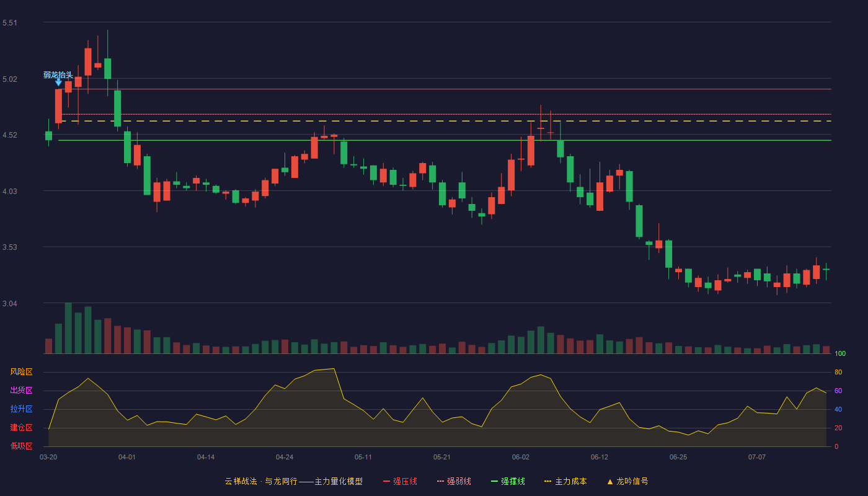Click the 4.52 price axis label
This screenshot has height=496, width=868.
(x=10, y=135)
